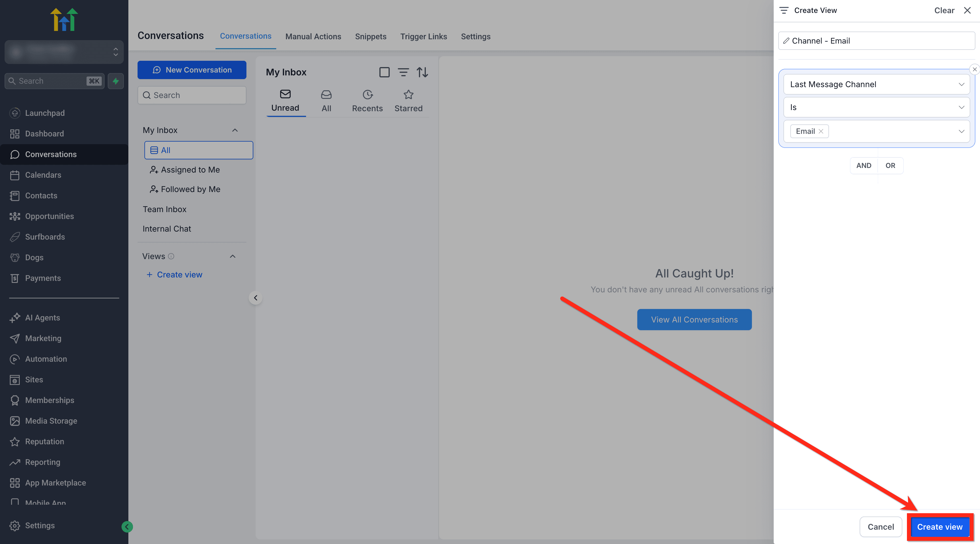The height and width of the screenshot is (544, 980).
Task: Click the sidebar global Search box
Action: tap(54, 81)
